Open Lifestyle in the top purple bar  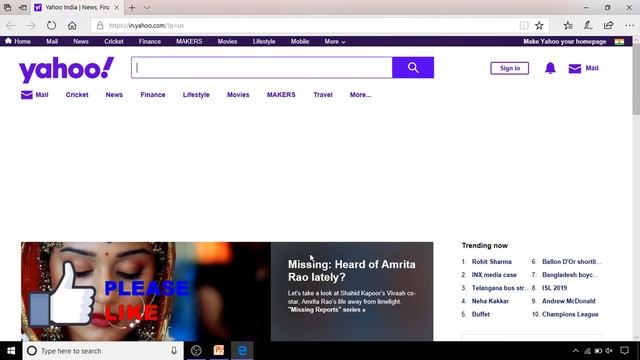click(264, 41)
